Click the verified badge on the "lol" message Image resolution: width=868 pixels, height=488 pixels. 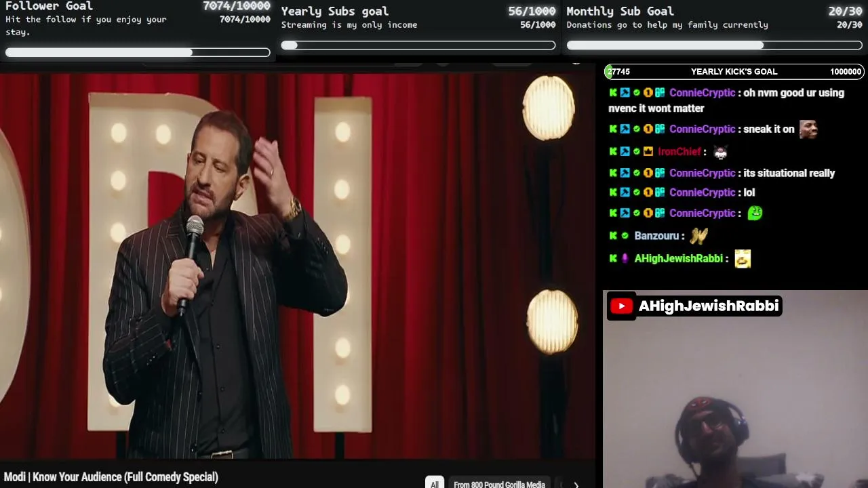(636, 192)
